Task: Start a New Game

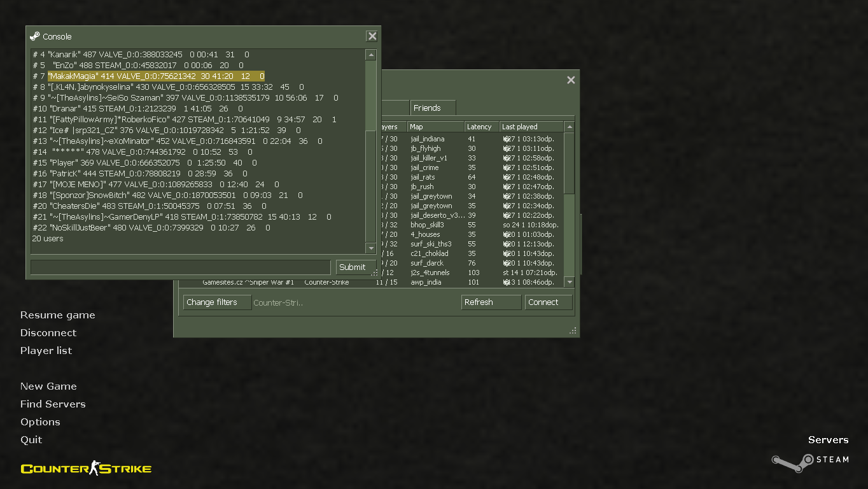Action: click(48, 386)
